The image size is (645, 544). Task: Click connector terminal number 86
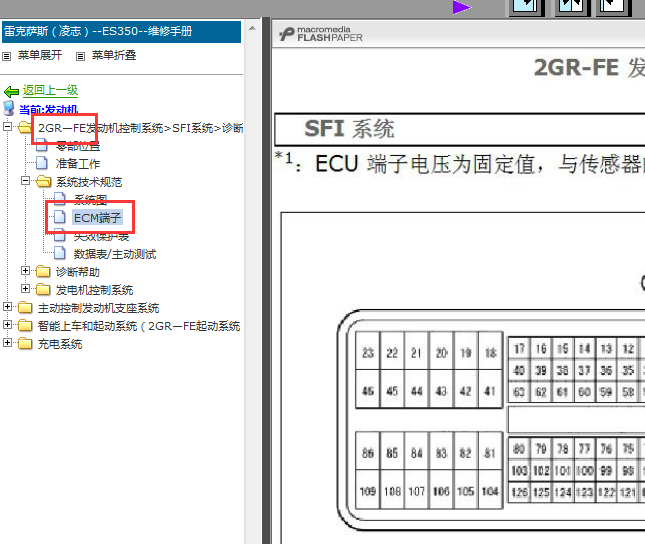point(368,453)
